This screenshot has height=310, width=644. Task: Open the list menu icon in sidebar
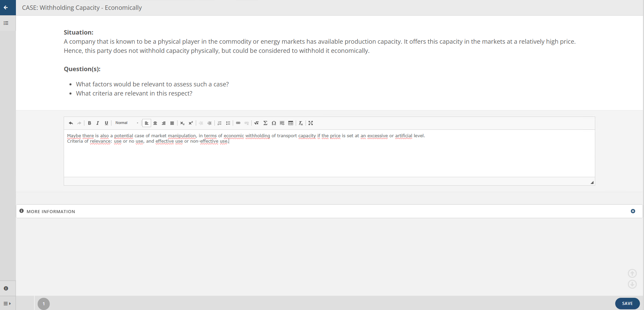pos(6,23)
